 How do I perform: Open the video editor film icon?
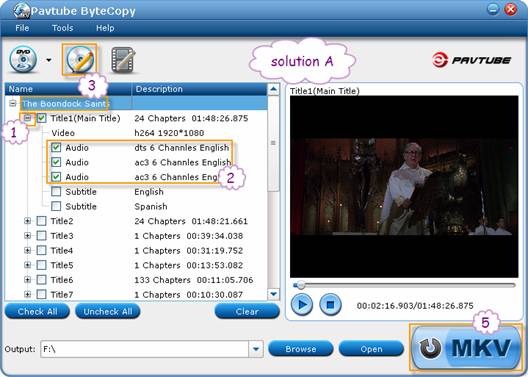[x=123, y=60]
